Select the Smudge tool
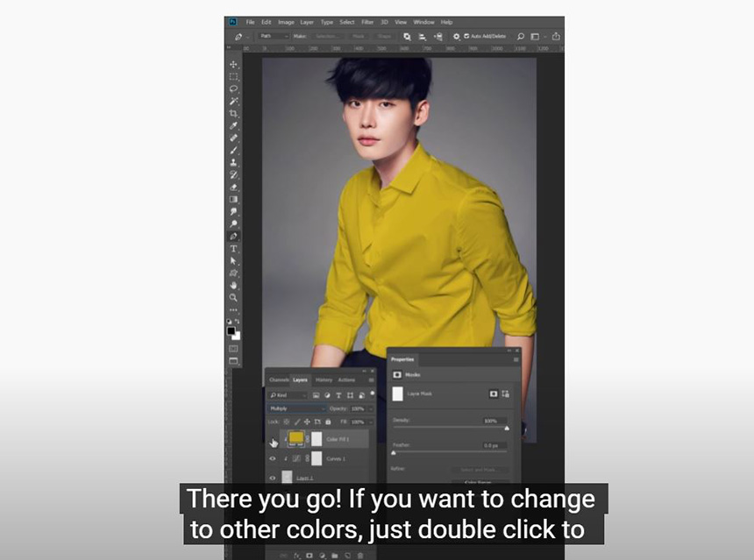 pyautogui.click(x=234, y=211)
